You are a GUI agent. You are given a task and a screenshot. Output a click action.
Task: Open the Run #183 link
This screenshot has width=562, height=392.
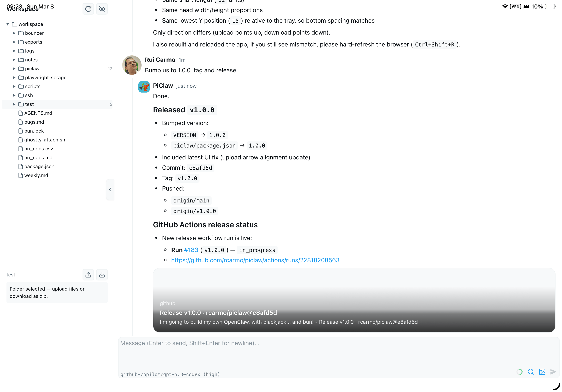(191, 250)
